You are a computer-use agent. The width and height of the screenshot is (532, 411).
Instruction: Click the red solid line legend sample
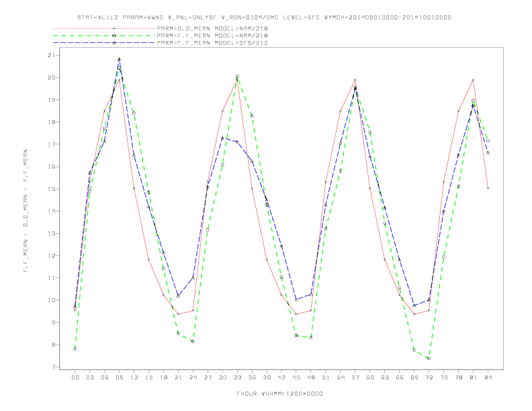click(x=104, y=28)
